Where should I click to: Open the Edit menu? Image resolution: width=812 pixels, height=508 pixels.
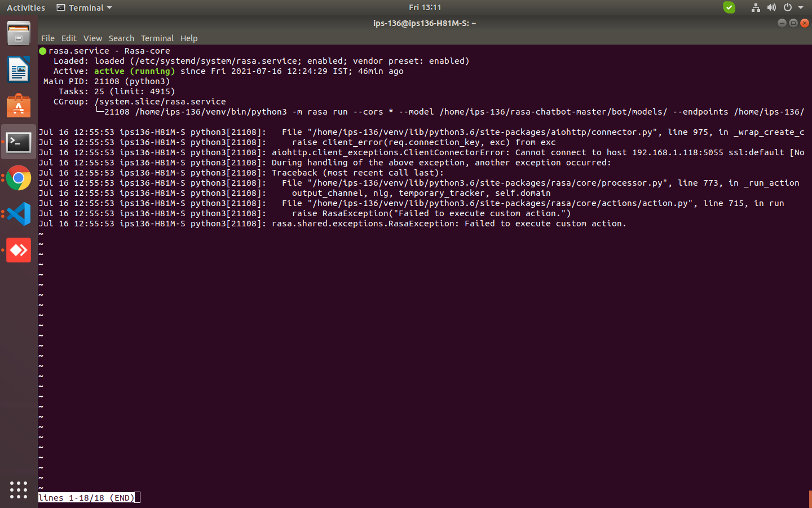[x=69, y=38]
